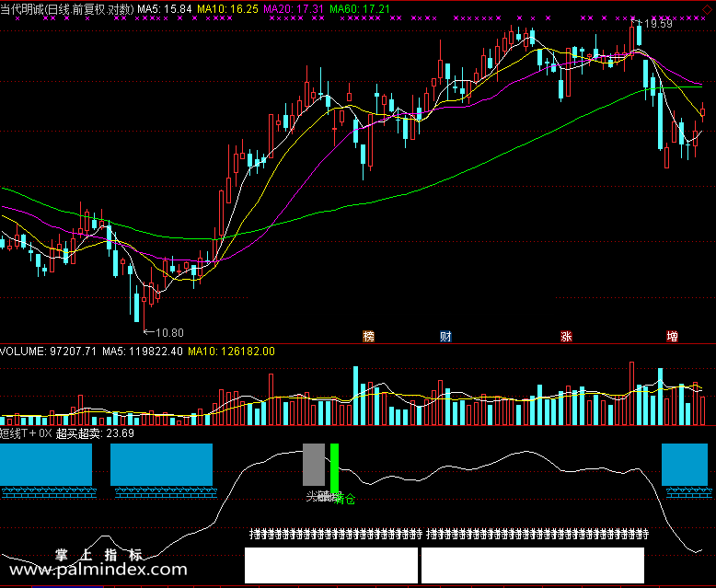Click the 短线T+0X indicator name

26,433
